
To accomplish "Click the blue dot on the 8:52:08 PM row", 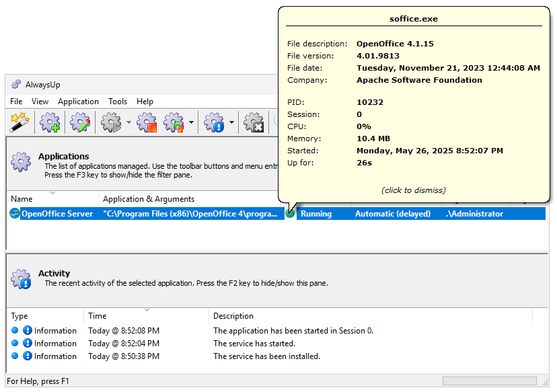I will pyautogui.click(x=15, y=330).
